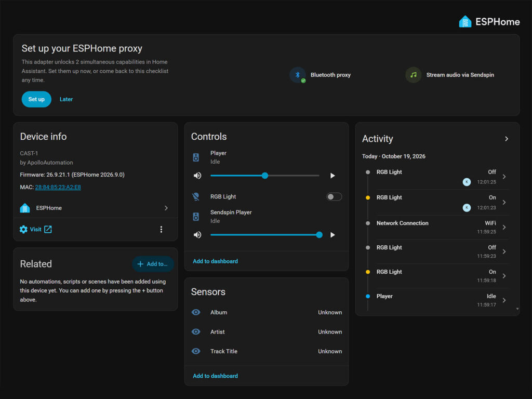Expand the Player Idle activity entry
This screenshot has width=532, height=399.
point(504,300)
